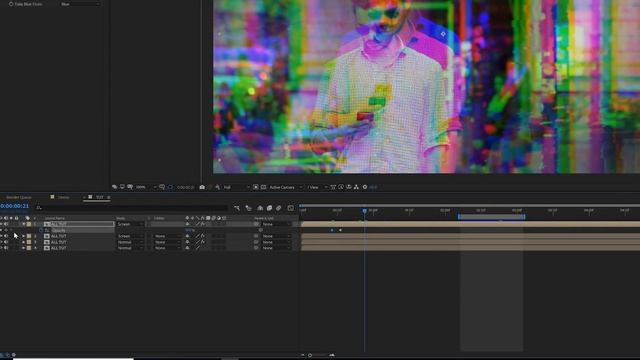Expand layer 4 ALL TUT properties triangle
640x360 pixels.
(x=23, y=248)
